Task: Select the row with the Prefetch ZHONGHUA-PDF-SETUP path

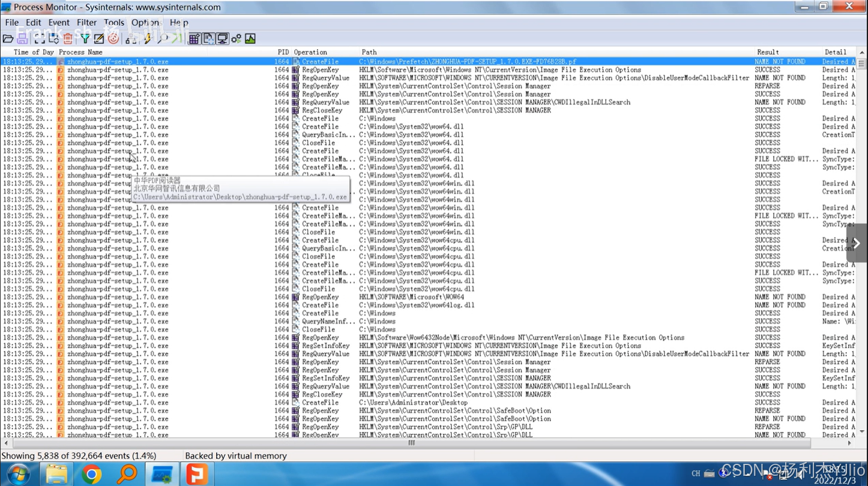Action: click(429, 61)
